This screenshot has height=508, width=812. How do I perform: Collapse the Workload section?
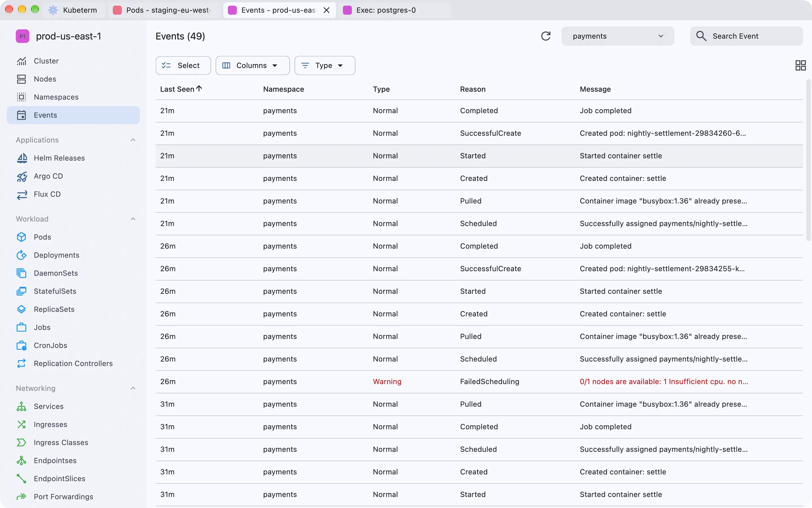[133, 219]
